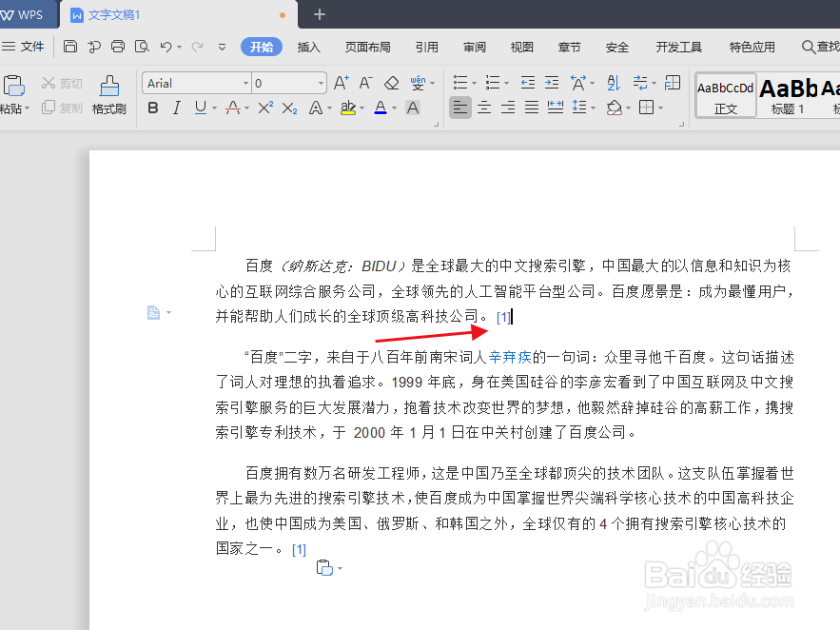
Task: Click the 查找 search button
Action: tap(821, 47)
